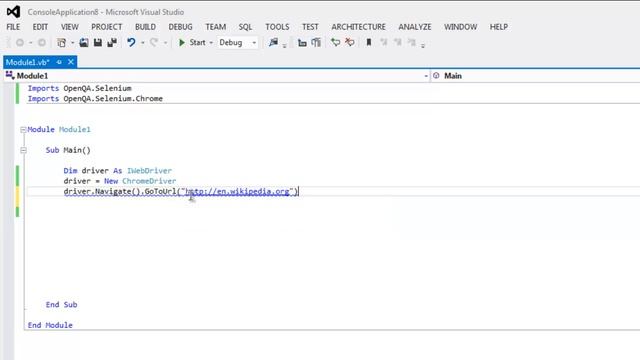Click the Previous Bookmark icon
Image resolution: width=640 pixels, height=360 pixels.
[x=384, y=42]
